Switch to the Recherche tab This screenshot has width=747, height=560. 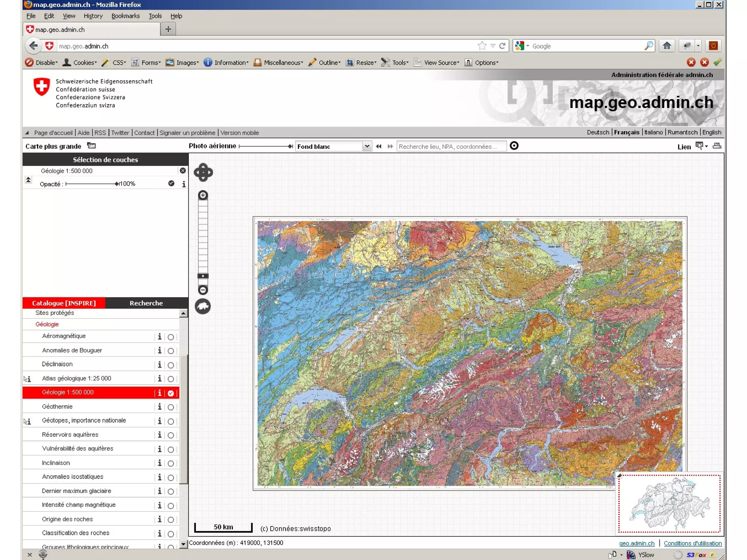pos(146,303)
